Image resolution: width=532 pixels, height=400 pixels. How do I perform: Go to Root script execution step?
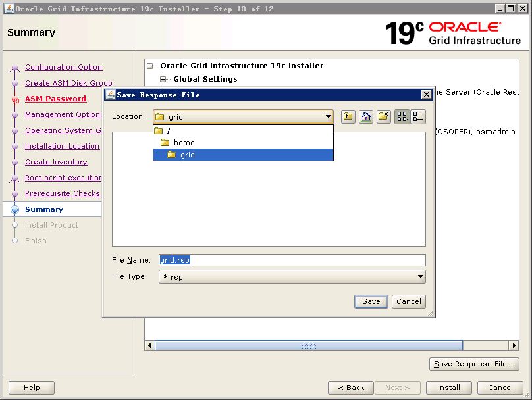click(63, 178)
